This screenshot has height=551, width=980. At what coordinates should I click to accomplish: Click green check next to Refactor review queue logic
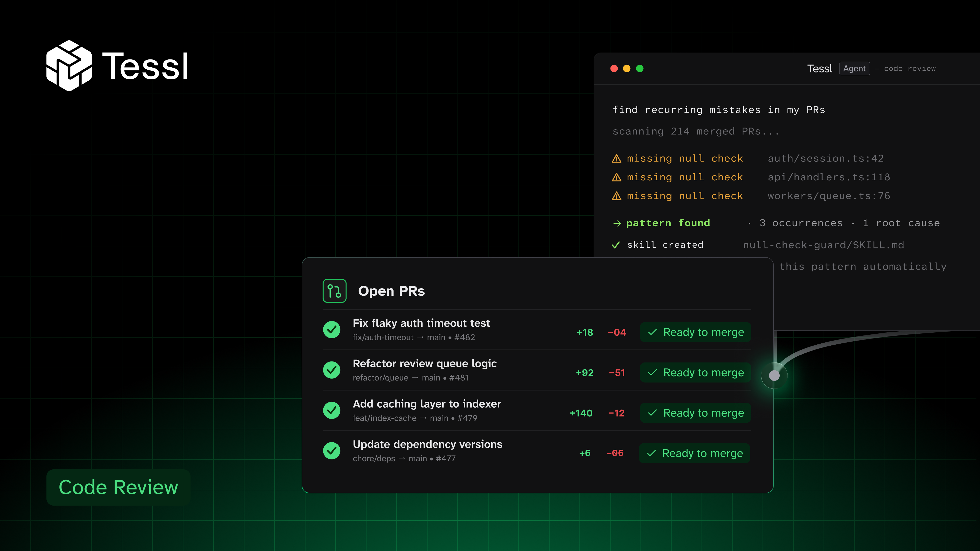point(332,370)
